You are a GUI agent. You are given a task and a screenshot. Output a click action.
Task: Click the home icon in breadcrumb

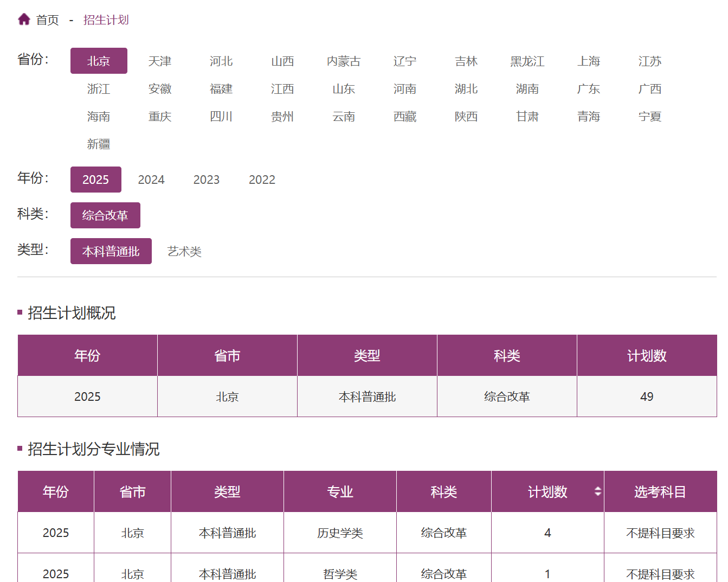click(24, 20)
